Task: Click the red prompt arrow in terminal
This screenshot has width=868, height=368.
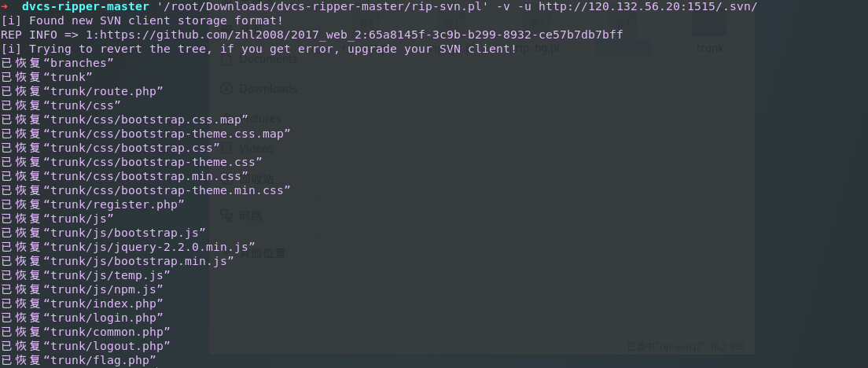Action: [x=6, y=6]
